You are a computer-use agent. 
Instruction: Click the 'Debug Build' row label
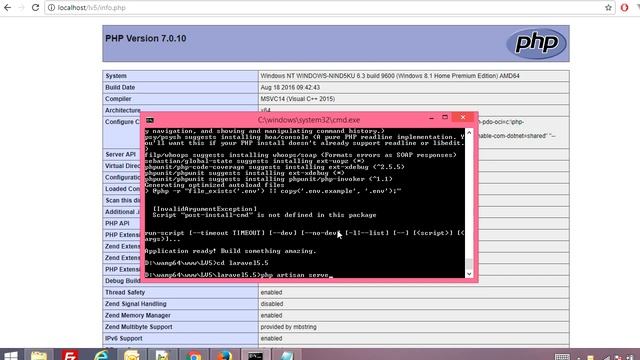tap(122, 281)
